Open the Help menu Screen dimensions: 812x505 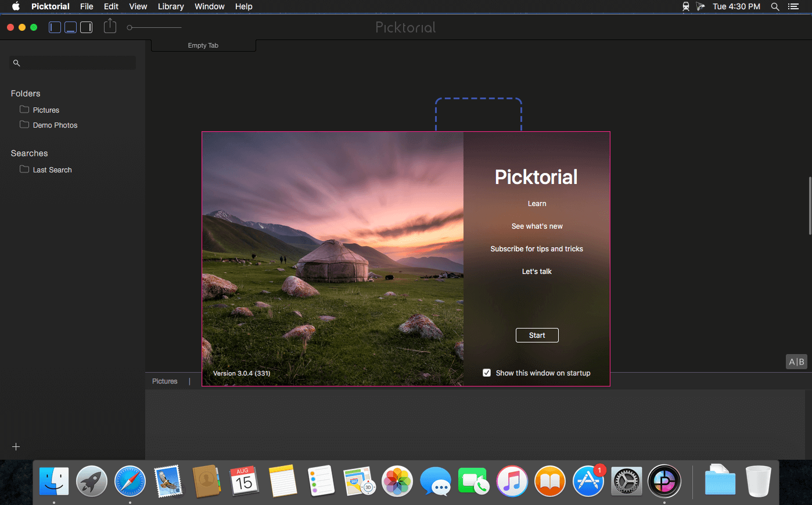[244, 6]
